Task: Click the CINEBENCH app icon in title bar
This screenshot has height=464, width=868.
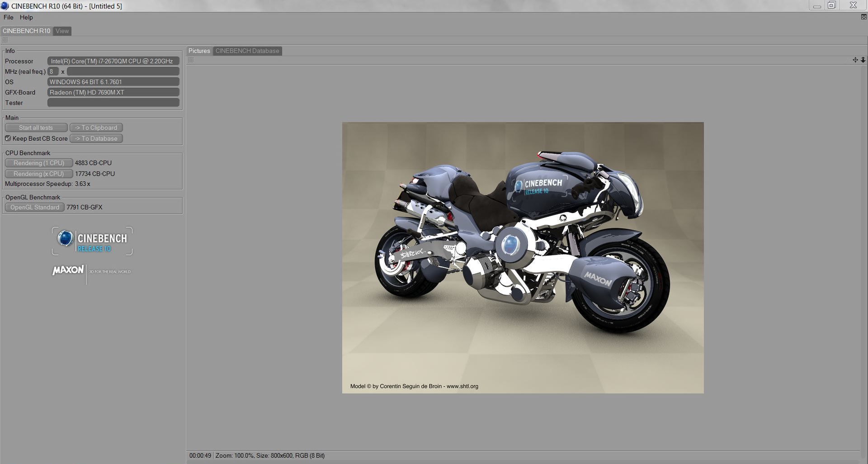Action: (x=5, y=6)
